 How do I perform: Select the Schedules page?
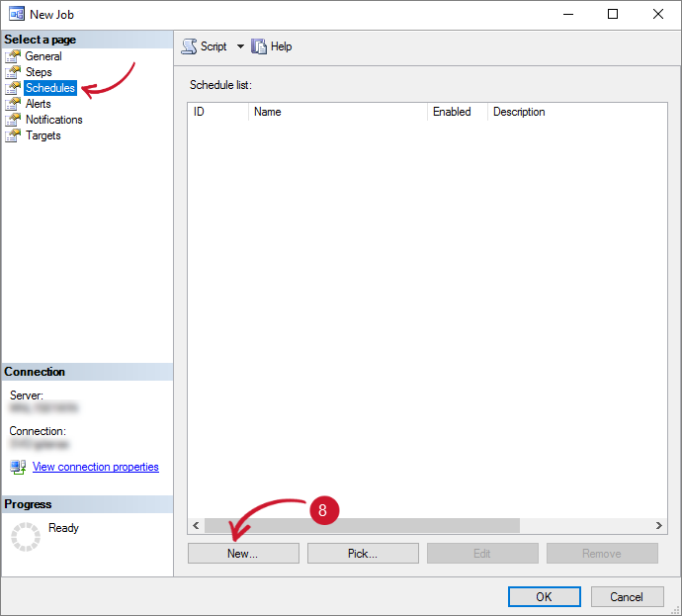49,88
